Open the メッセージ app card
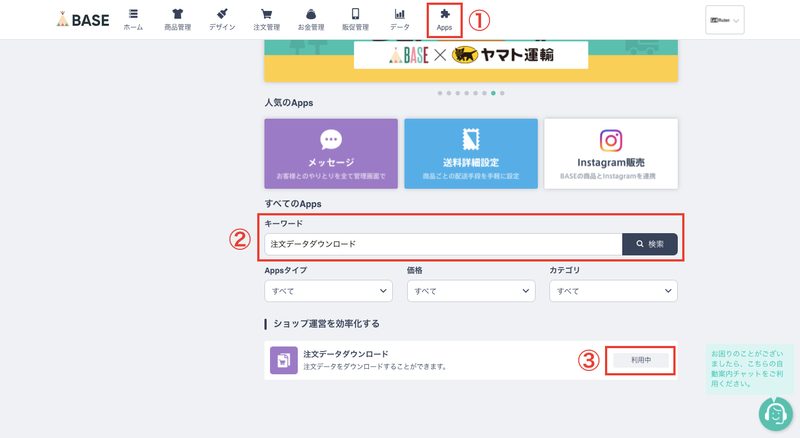Viewport: 800px width, 438px height. coord(331,154)
